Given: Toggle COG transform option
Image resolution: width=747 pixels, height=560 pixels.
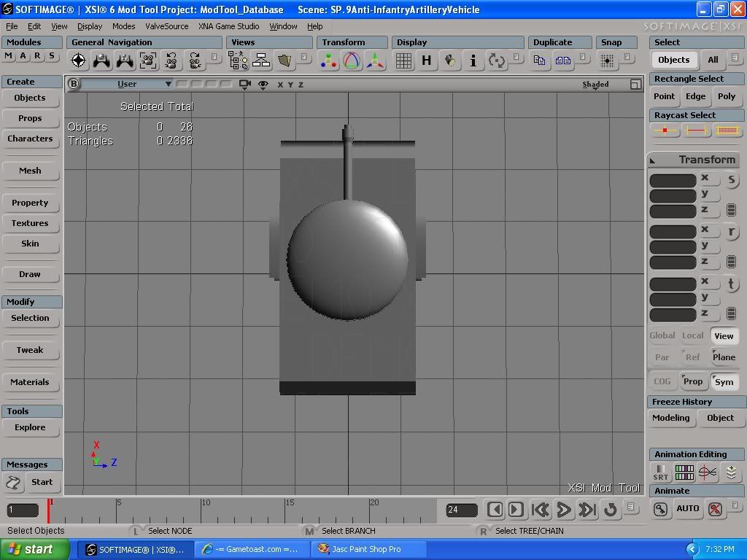Looking at the screenshot, I should pyautogui.click(x=662, y=381).
